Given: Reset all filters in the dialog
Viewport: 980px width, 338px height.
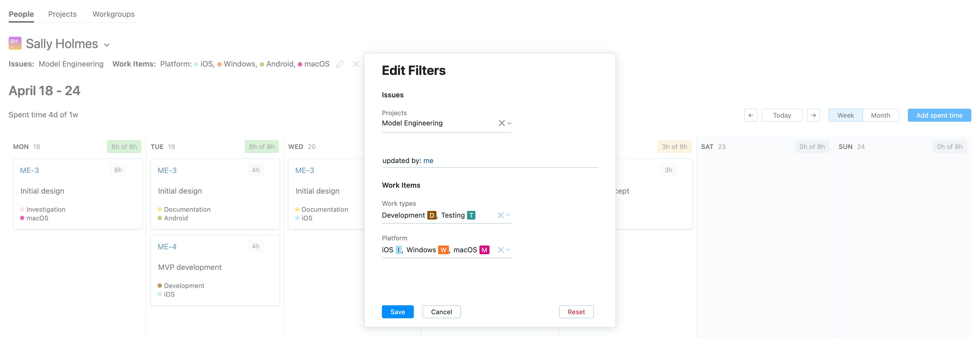Looking at the screenshot, I should coord(576,311).
